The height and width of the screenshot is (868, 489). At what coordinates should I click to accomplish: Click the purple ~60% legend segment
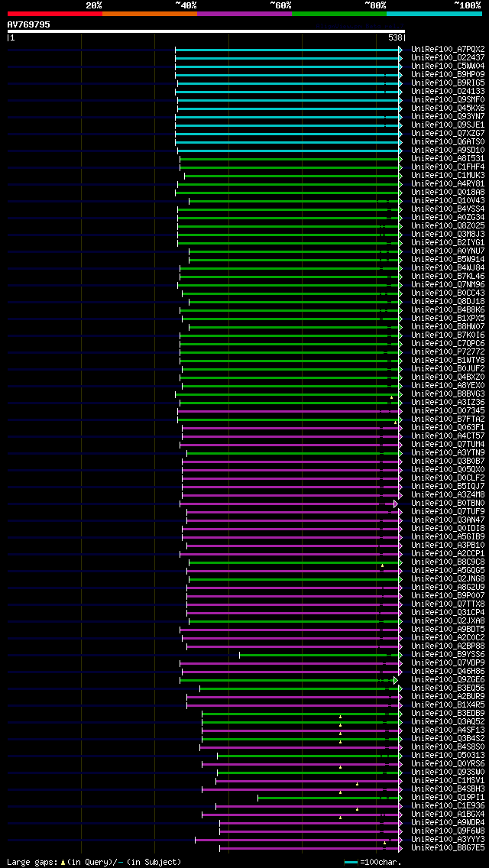244,13
